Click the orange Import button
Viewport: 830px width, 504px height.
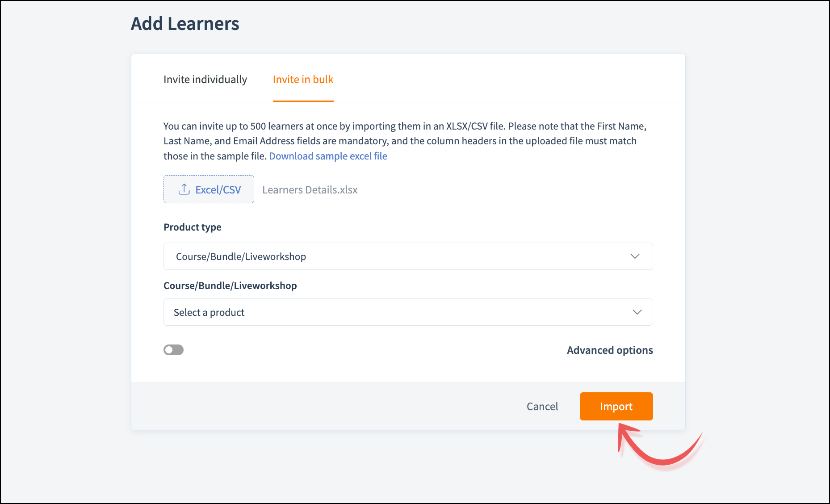[x=616, y=406]
